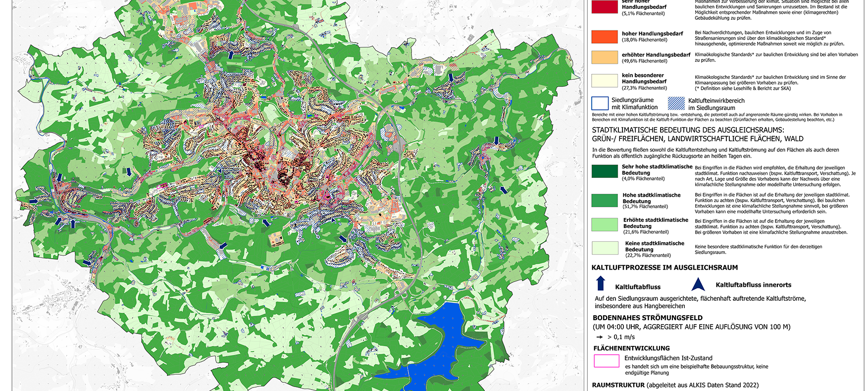
Task: Choose the palest green Keine stadtklimatische Bedeutung swatch
Action: pyautogui.click(x=605, y=248)
